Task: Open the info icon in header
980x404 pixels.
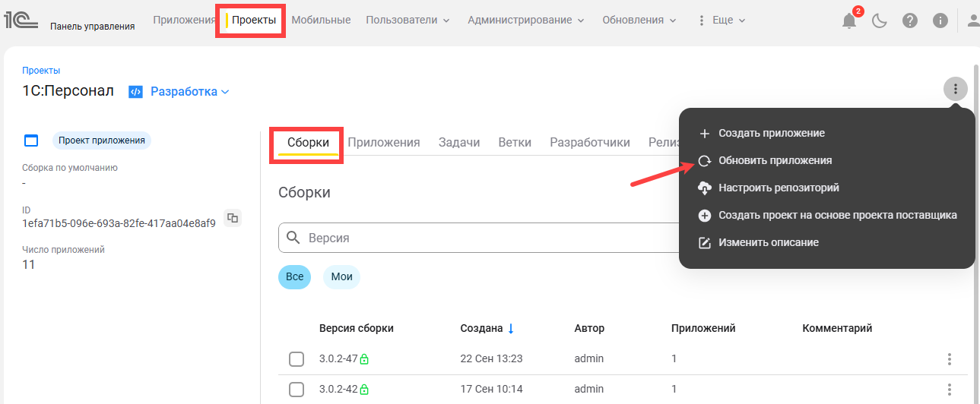Action: 940,21
